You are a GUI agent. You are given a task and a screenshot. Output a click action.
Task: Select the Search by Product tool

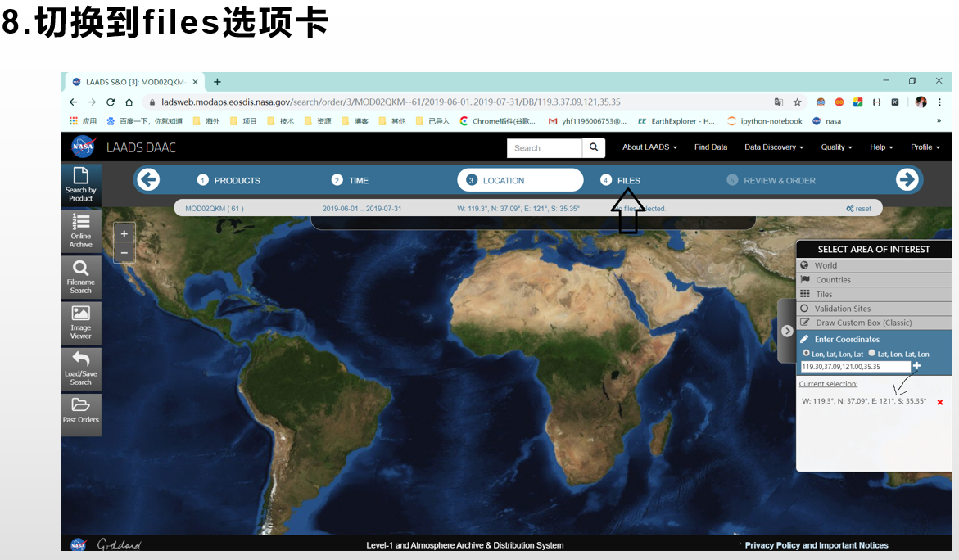click(80, 186)
